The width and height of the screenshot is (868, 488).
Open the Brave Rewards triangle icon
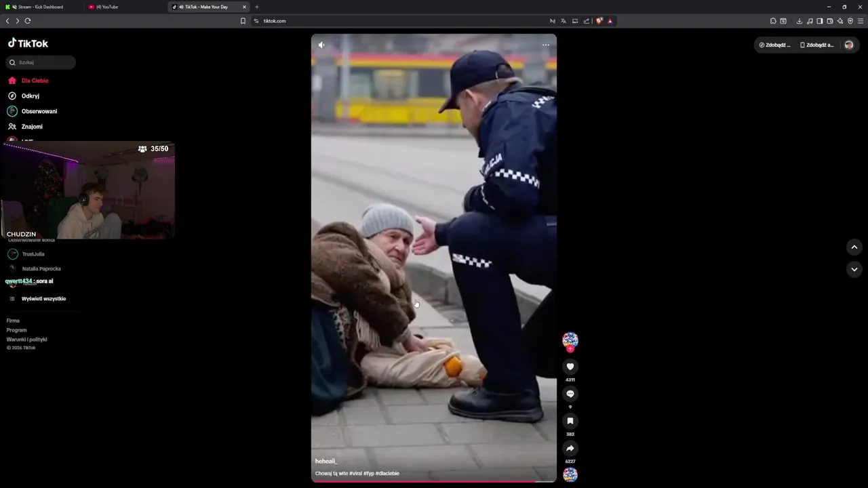pos(610,21)
